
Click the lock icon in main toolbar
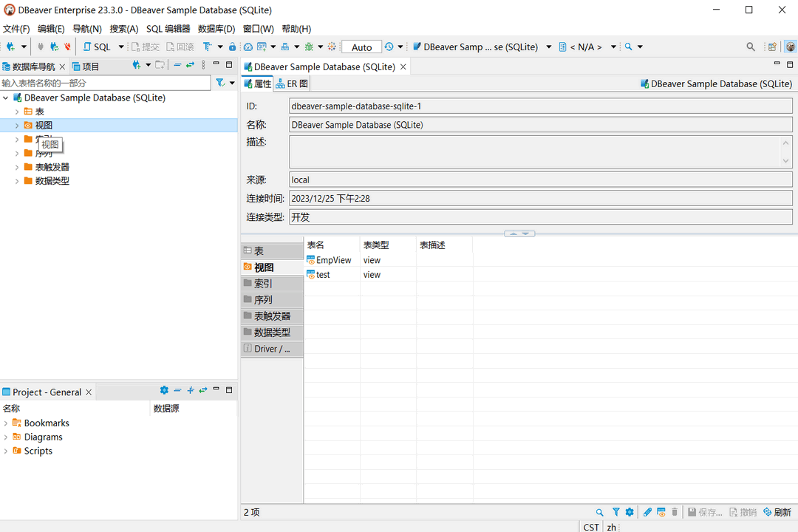click(x=232, y=47)
